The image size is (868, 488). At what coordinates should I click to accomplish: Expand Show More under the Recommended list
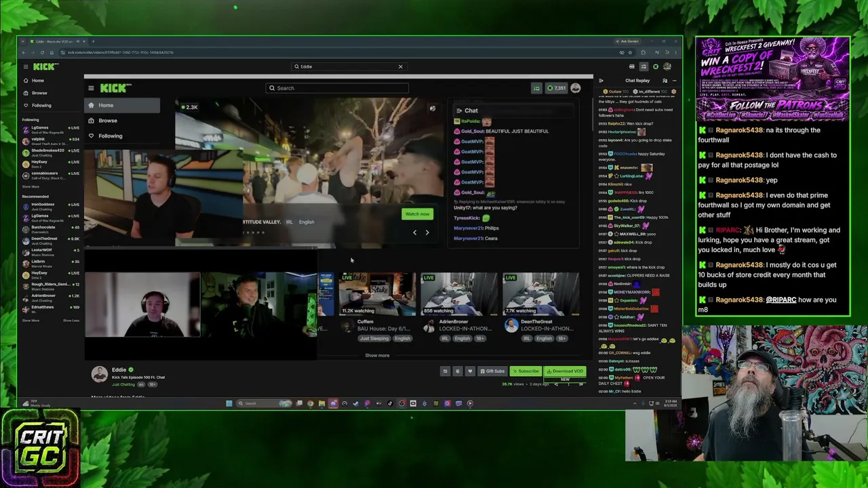tap(31, 321)
